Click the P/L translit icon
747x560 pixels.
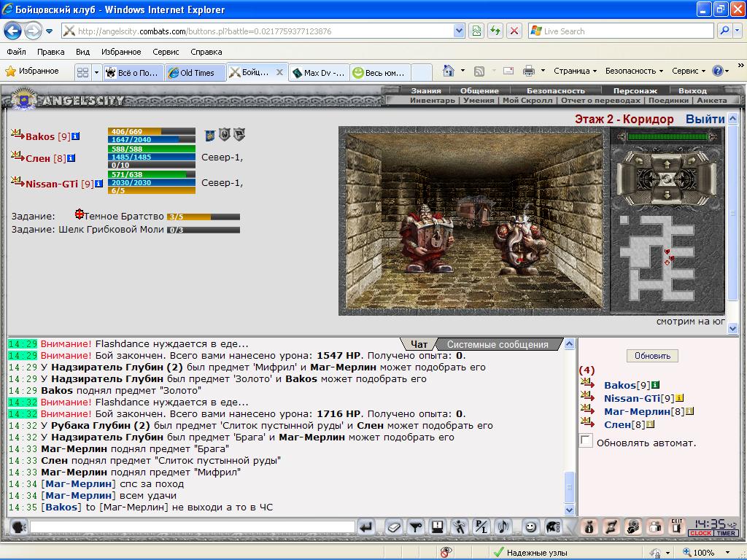tap(481, 527)
